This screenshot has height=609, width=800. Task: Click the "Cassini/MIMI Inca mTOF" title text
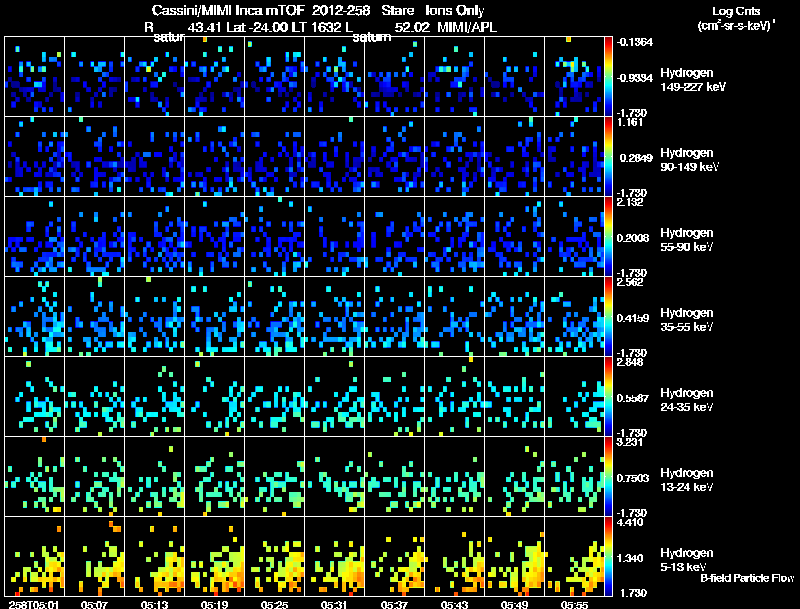228,10
